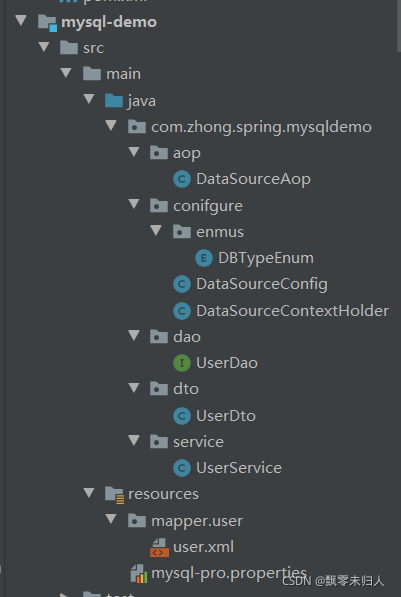401x597 pixels.
Task: Select the aop package label
Action: click(187, 154)
